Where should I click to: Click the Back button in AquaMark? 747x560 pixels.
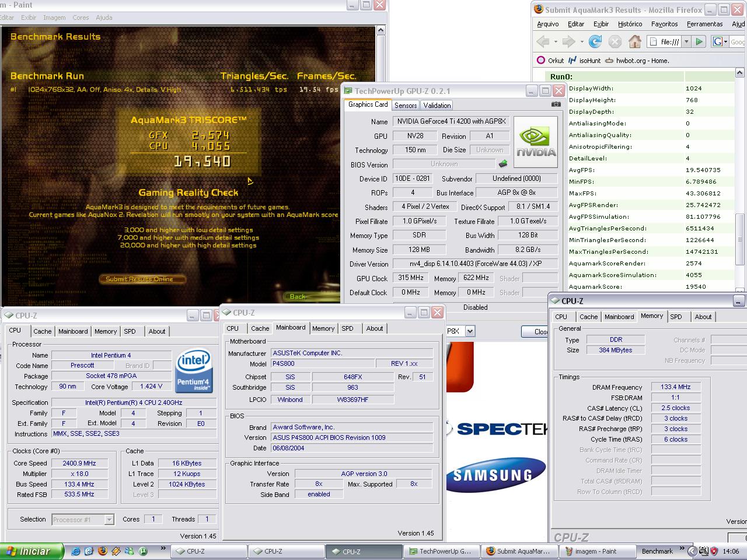pos(298,296)
